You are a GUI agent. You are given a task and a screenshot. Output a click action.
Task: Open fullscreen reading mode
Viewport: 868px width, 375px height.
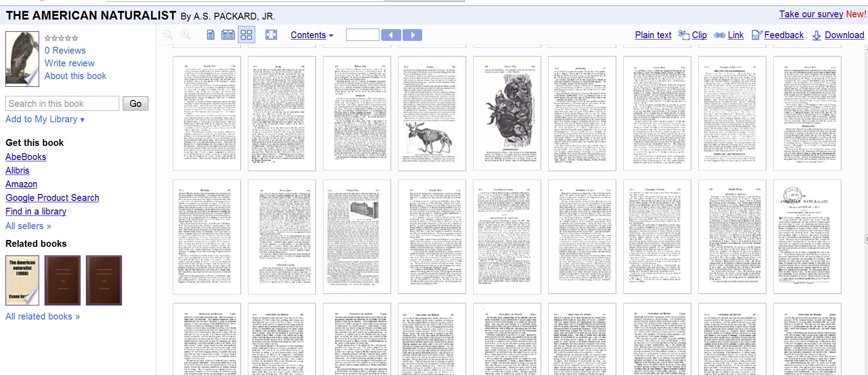(271, 35)
